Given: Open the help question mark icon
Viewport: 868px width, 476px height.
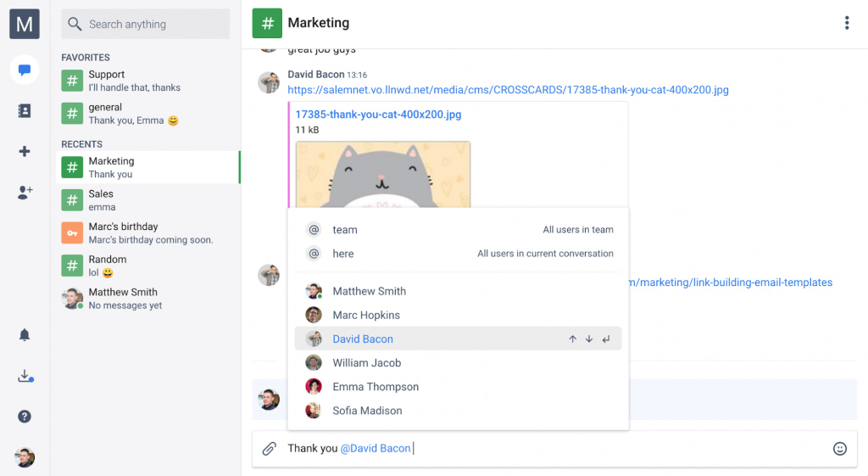Looking at the screenshot, I should pyautogui.click(x=25, y=417).
